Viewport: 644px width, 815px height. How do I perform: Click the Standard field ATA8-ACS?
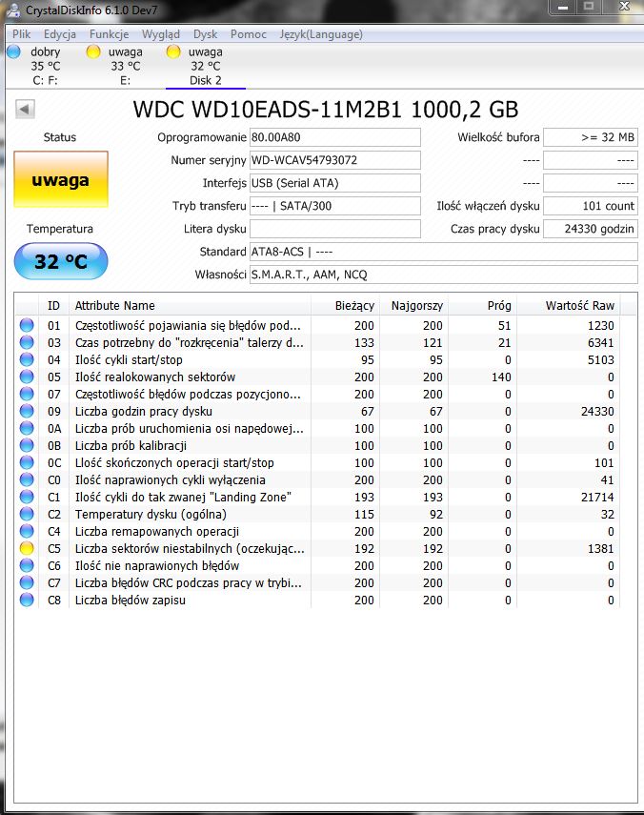[x=444, y=252]
